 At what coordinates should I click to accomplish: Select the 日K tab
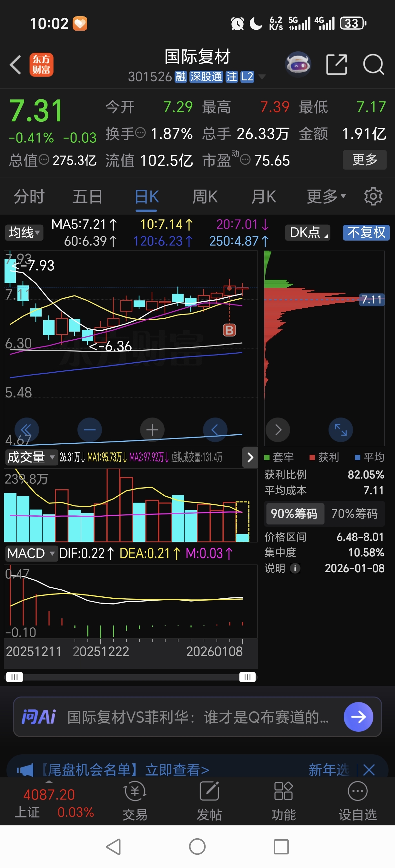click(147, 196)
